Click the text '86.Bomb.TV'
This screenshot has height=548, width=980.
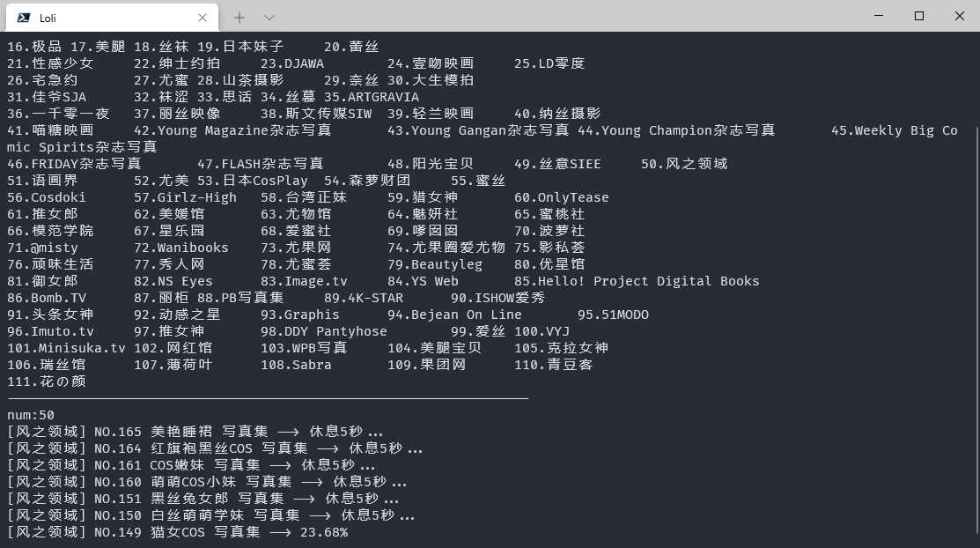47,298
